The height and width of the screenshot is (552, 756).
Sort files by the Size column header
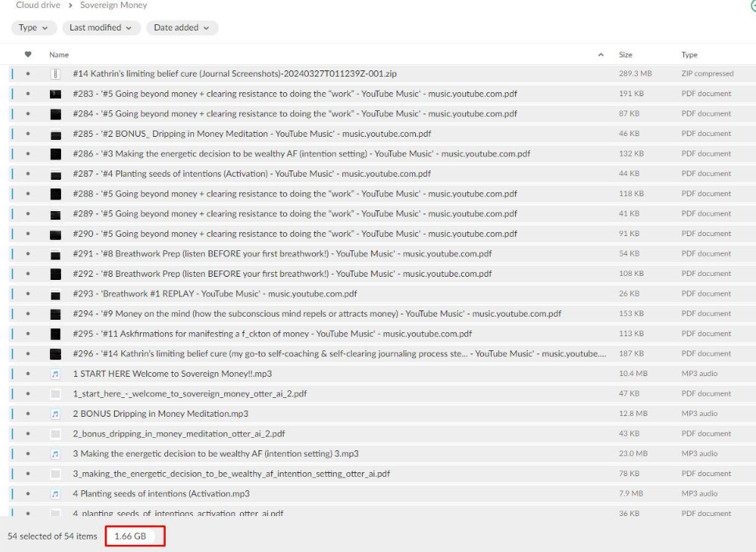(x=625, y=55)
